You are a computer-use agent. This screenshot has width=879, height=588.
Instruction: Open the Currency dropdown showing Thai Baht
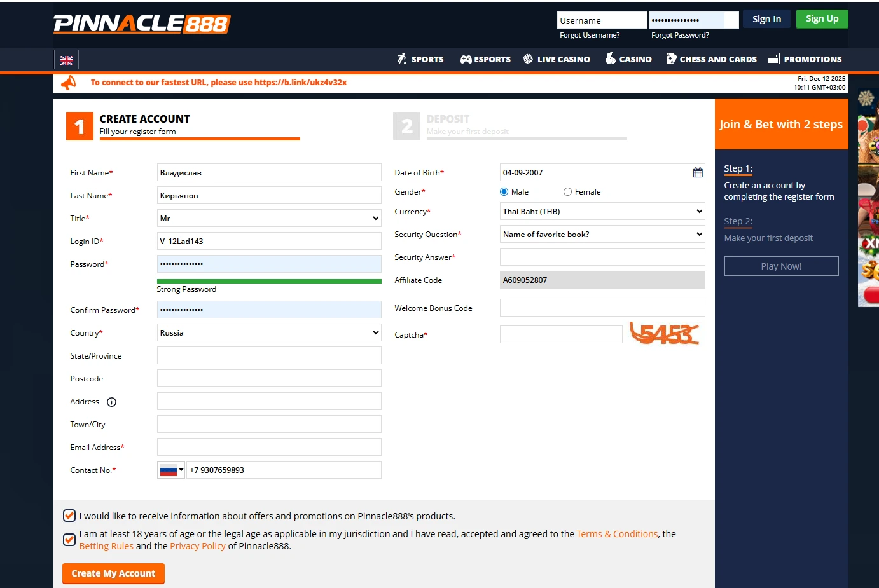[x=602, y=211]
